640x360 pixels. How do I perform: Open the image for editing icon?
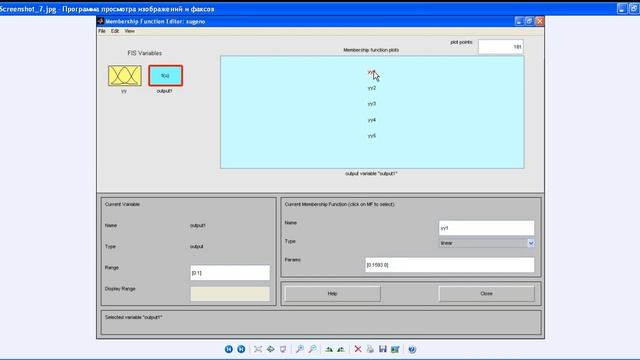(x=395, y=349)
